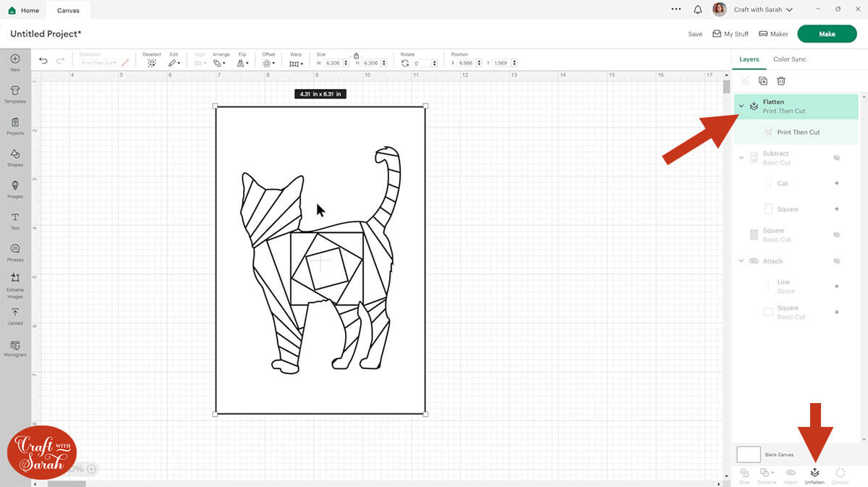The width and height of the screenshot is (868, 487).
Task: Click the Blank Canvas color swatch
Action: pyautogui.click(x=749, y=454)
